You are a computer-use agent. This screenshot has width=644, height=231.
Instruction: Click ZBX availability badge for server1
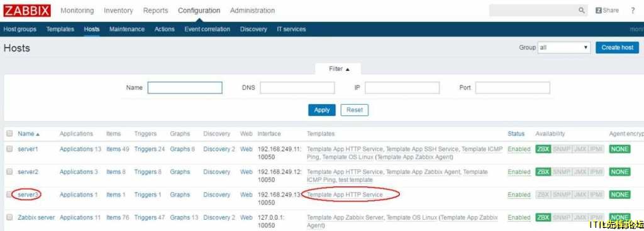(543, 149)
